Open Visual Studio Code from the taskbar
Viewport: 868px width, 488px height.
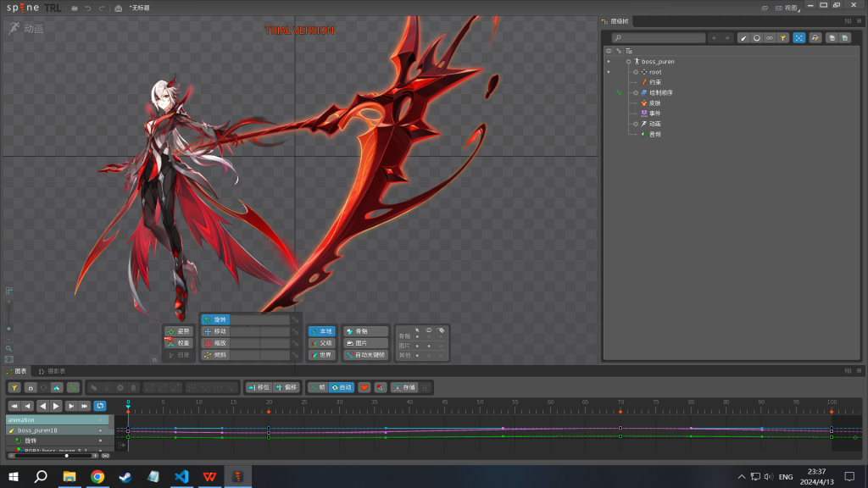[181, 476]
